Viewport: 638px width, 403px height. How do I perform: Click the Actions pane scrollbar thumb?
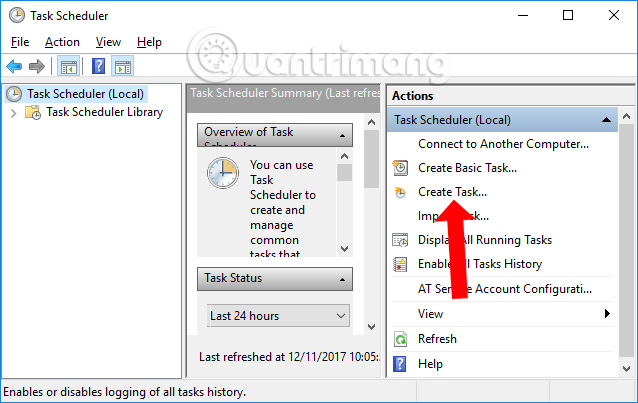[627, 240]
